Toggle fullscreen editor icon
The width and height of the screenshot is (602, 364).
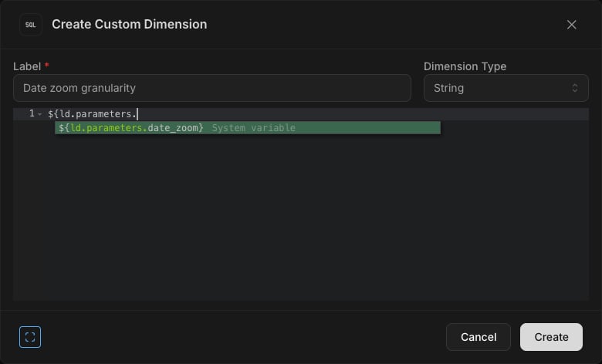click(x=30, y=337)
